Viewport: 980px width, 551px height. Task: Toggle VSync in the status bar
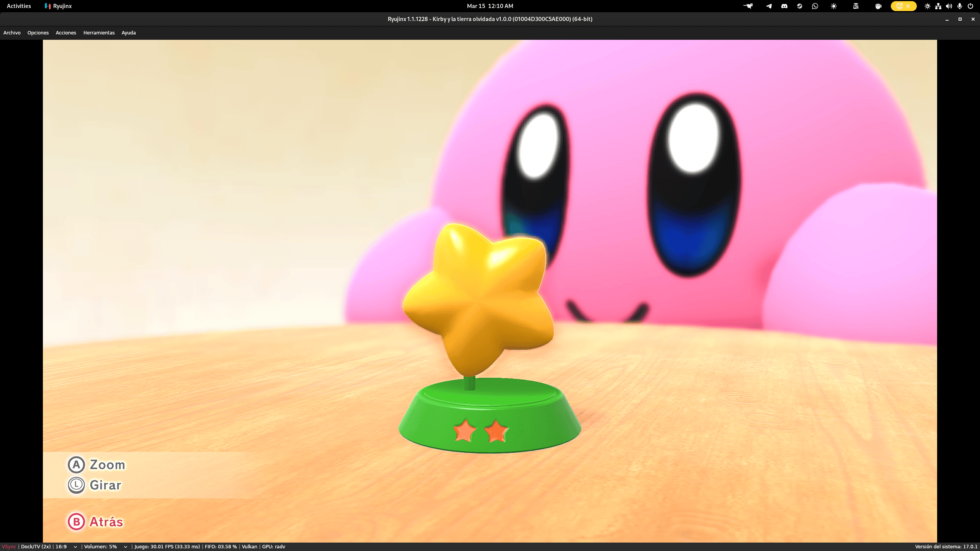9,547
